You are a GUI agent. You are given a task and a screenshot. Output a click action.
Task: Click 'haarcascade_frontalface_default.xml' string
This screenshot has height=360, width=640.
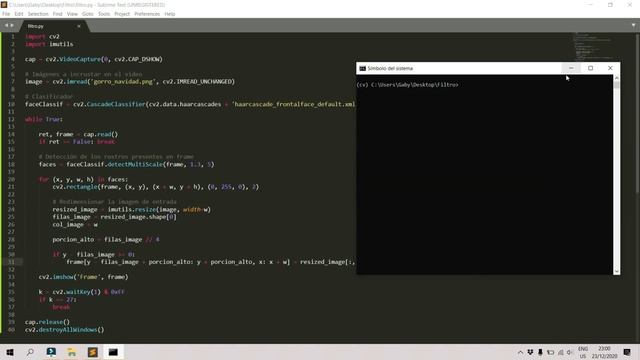(293, 104)
